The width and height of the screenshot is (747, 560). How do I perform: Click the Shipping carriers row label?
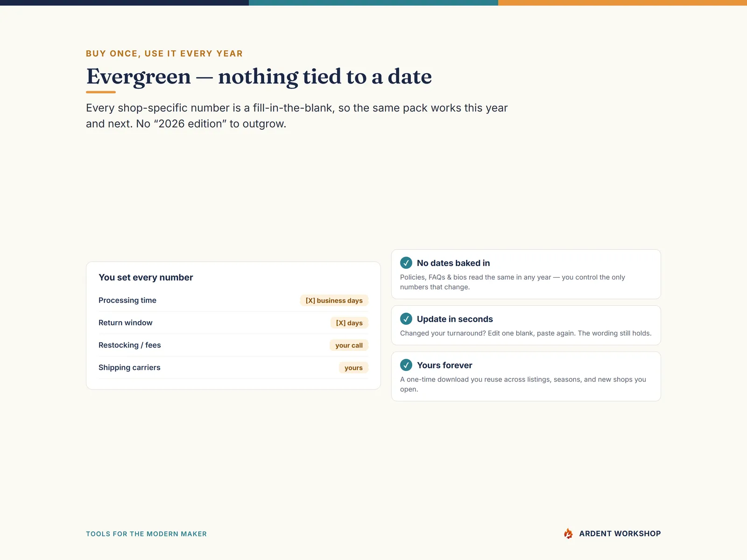[129, 367]
